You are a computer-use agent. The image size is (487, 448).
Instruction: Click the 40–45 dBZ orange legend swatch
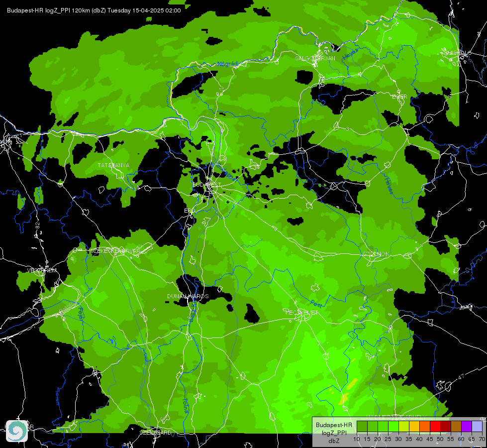425,427
